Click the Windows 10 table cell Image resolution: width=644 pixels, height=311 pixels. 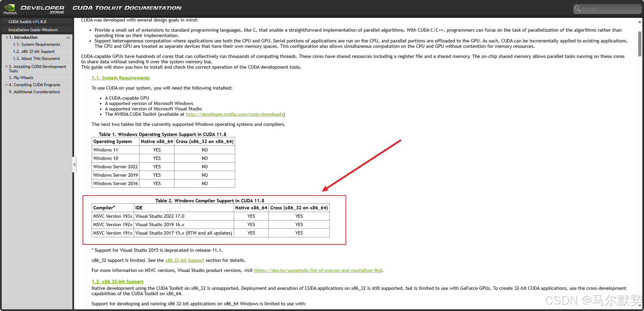(116, 159)
